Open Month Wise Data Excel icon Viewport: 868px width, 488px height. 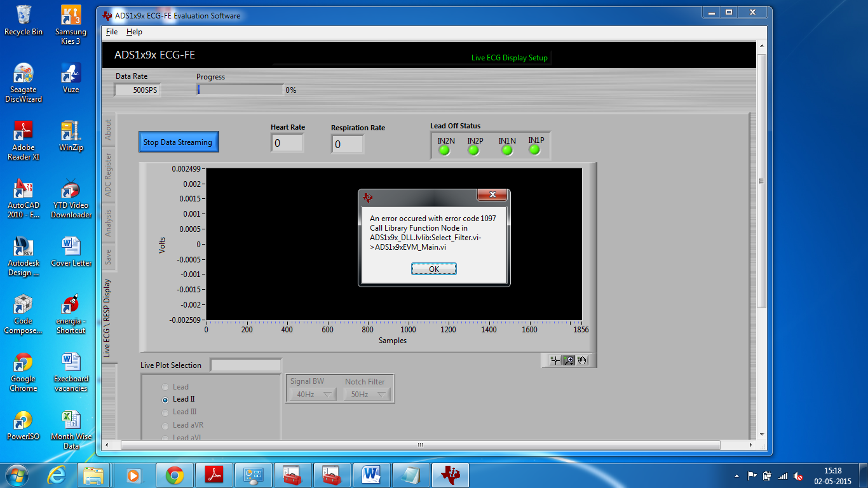point(71,430)
